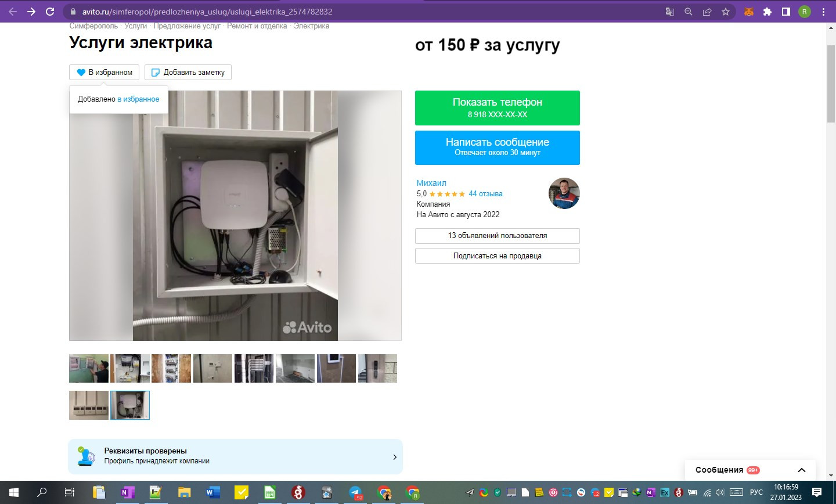Open the Предложение услуг breadcrumb
The width and height of the screenshot is (836, 504).
[x=187, y=26]
